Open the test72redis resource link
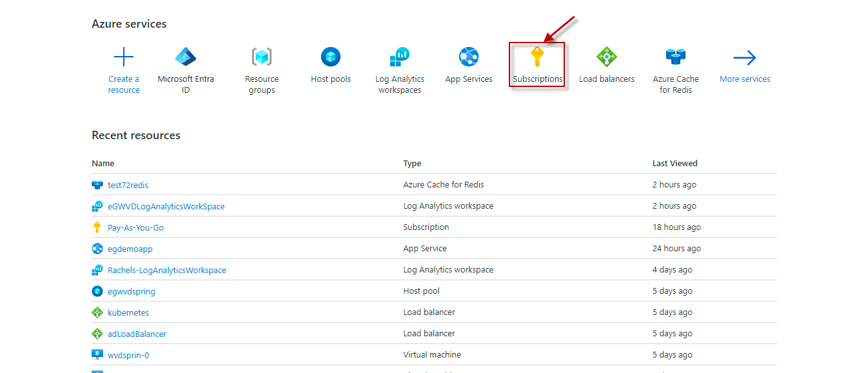 point(128,185)
